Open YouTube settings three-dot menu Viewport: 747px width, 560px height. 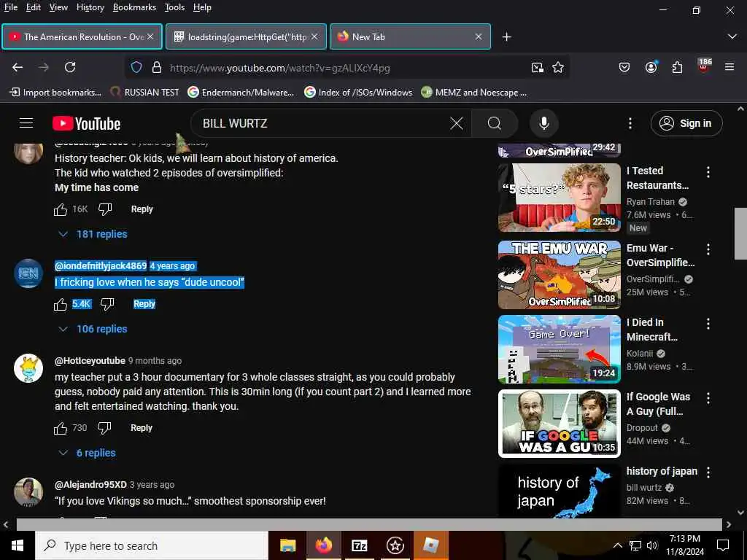630,123
